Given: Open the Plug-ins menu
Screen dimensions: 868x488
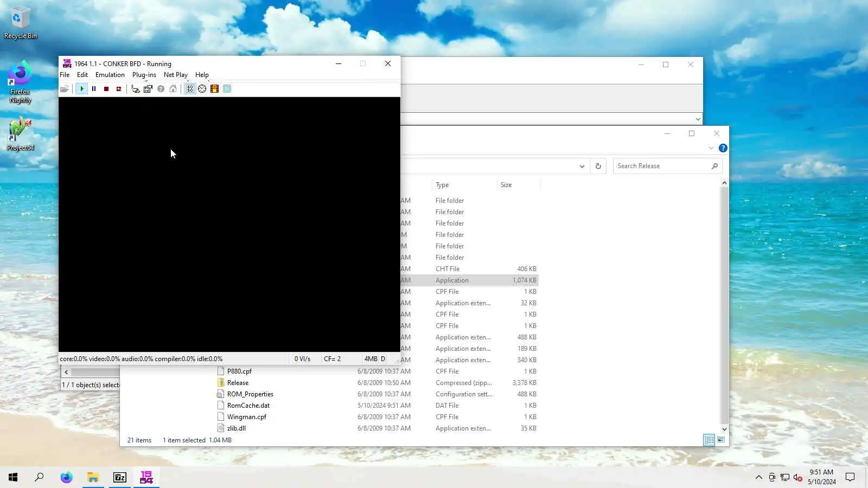Looking at the screenshot, I should pyautogui.click(x=144, y=75).
